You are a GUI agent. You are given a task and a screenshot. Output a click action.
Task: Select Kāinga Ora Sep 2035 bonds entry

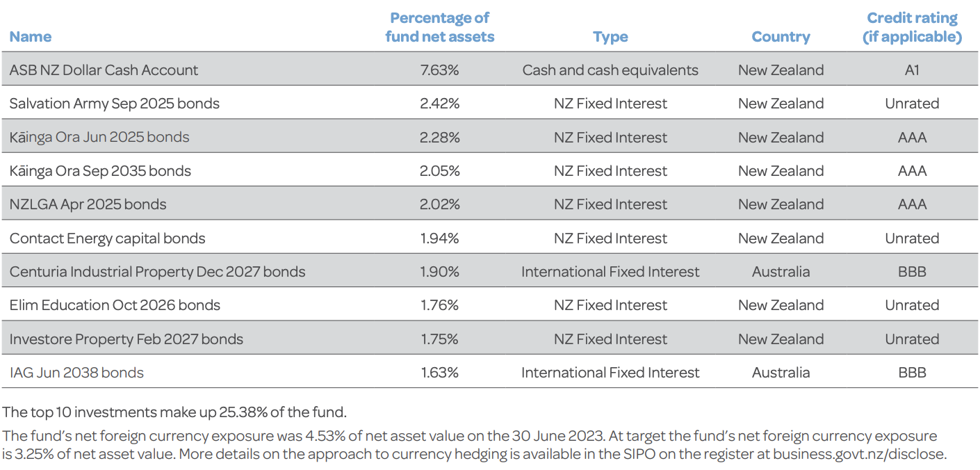click(x=100, y=171)
